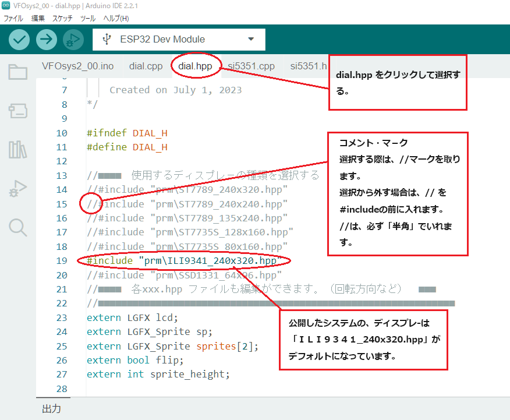The width and height of the screenshot is (510, 420).
Task: Click the Upload arrow button
Action: (47, 40)
